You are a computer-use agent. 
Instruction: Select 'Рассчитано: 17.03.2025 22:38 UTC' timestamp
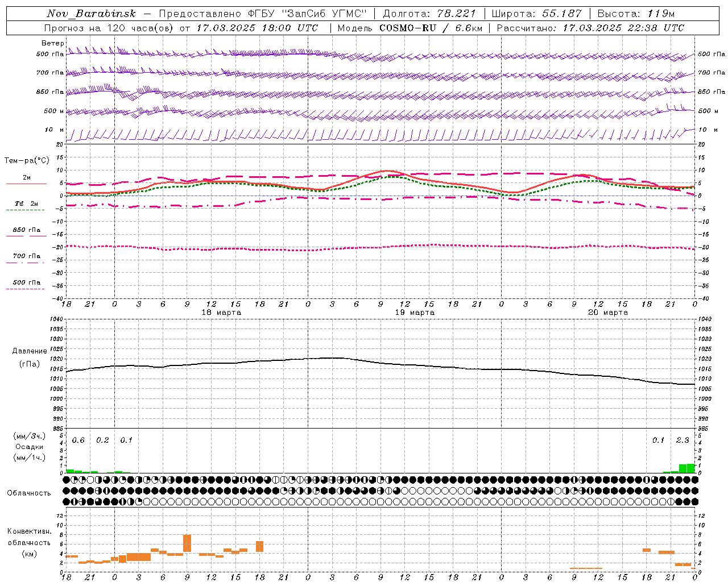tap(590, 28)
